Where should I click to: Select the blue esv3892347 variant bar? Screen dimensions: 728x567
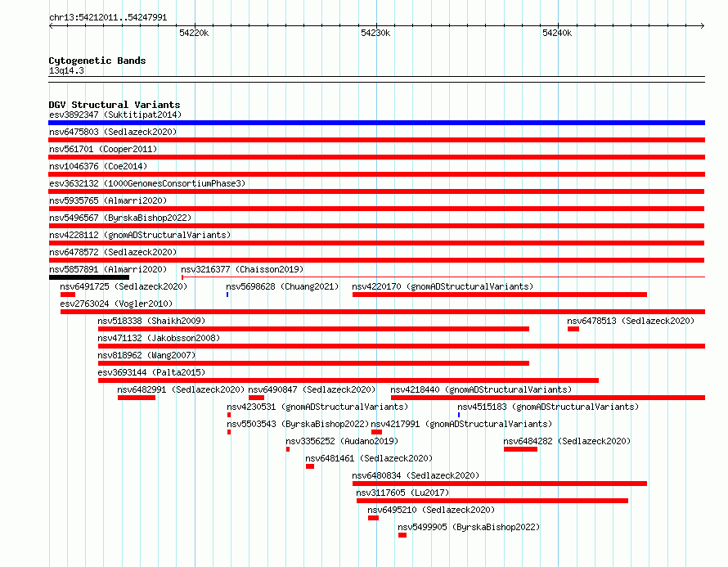coord(376,123)
